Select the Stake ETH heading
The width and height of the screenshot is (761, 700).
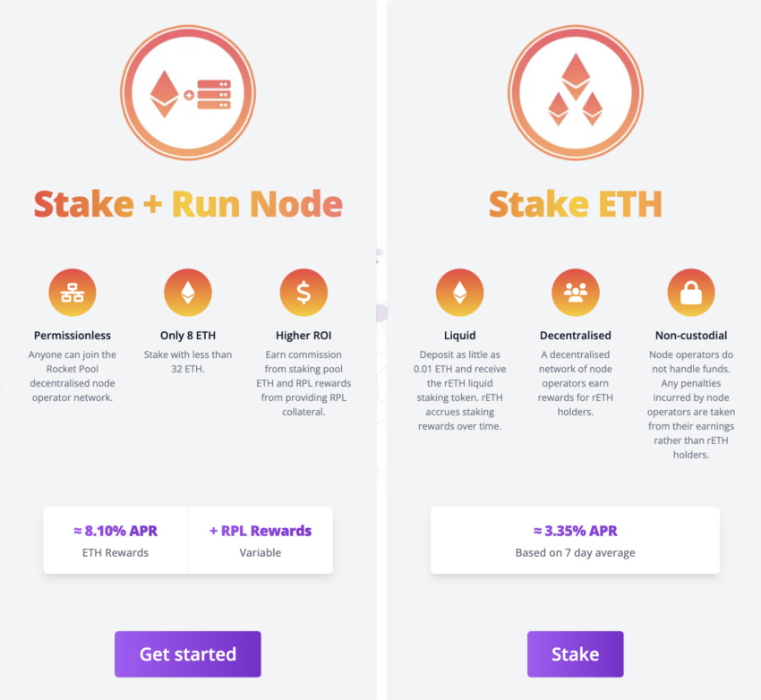[576, 204]
